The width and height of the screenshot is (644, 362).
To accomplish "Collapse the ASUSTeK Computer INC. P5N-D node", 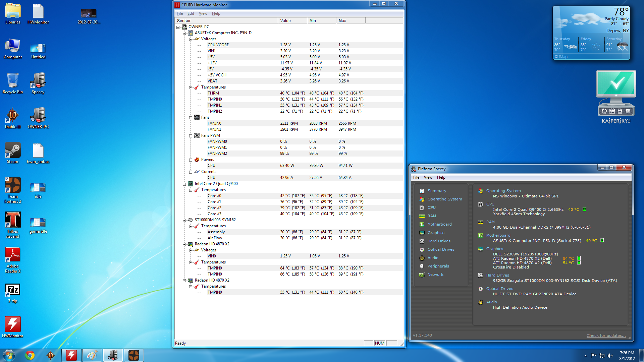I will coord(184,33).
